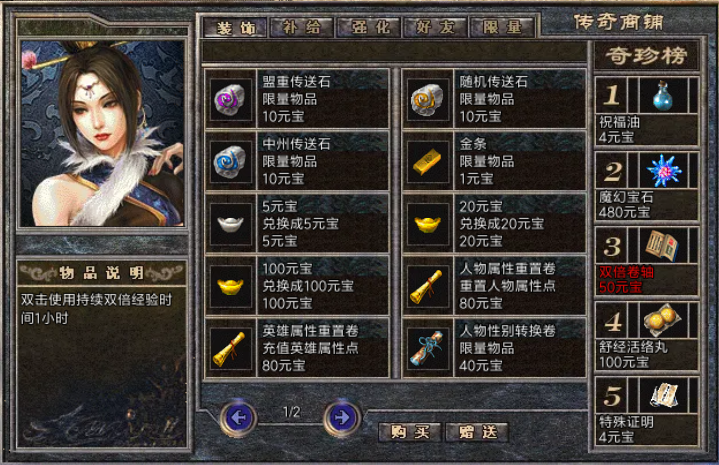
Task: Go to the previous page arrow
Action: (x=238, y=418)
